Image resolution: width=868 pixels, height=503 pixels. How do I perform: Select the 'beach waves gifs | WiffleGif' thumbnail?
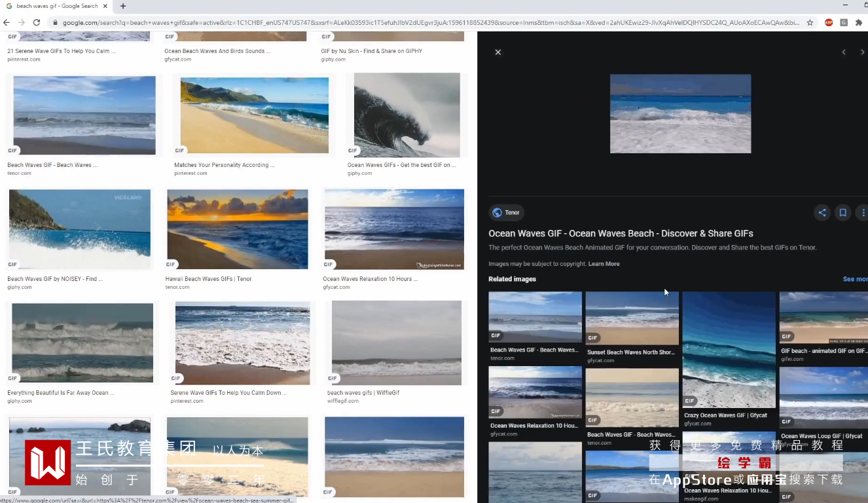(397, 343)
